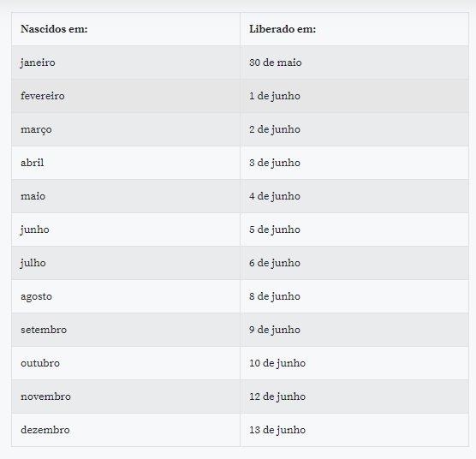Click the '10 de junho' date
Screen dimensions: 476x459
click(277, 363)
